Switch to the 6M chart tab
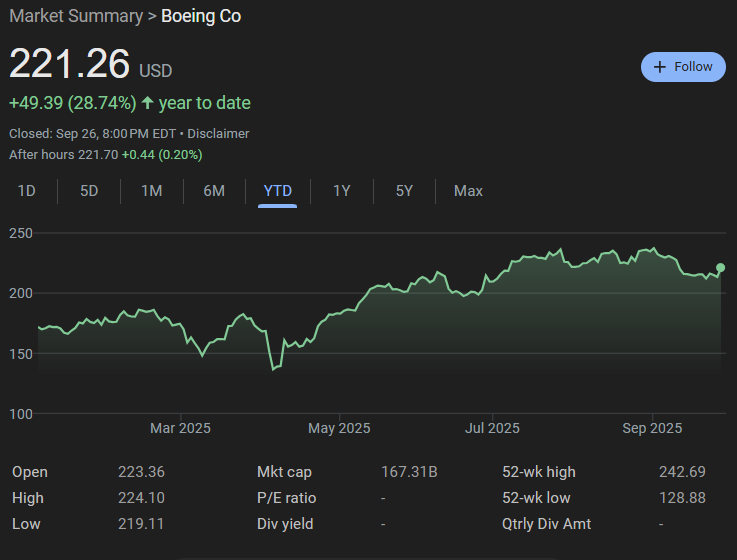Screen dimensions: 737x560 click(x=214, y=190)
